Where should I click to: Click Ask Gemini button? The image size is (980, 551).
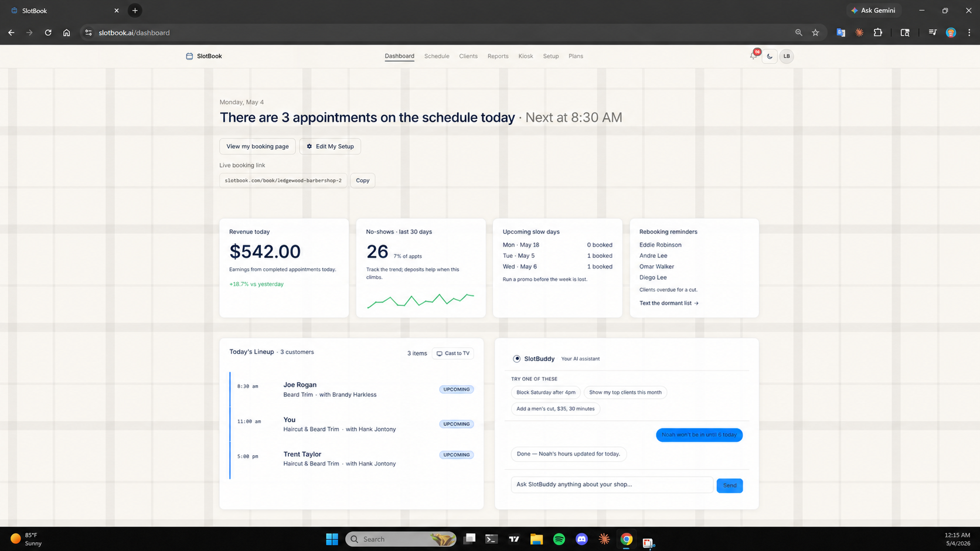coord(873,11)
